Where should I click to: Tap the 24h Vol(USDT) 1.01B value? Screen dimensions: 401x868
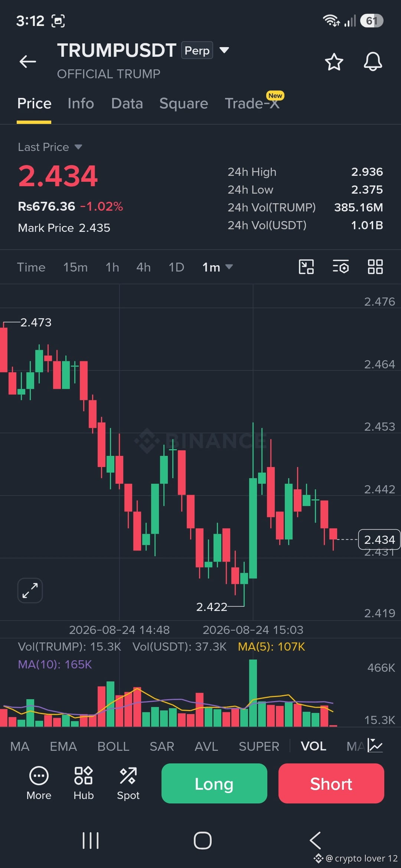click(x=367, y=225)
